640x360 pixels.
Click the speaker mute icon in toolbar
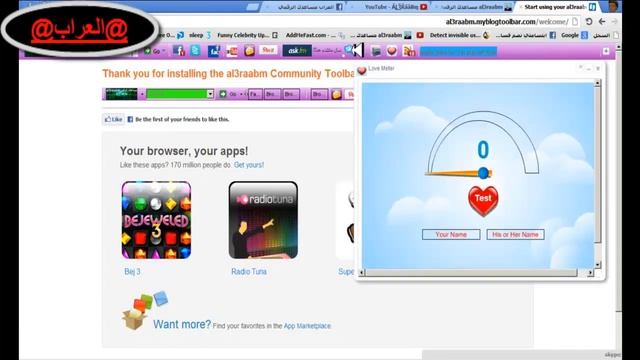pyautogui.click(x=357, y=50)
